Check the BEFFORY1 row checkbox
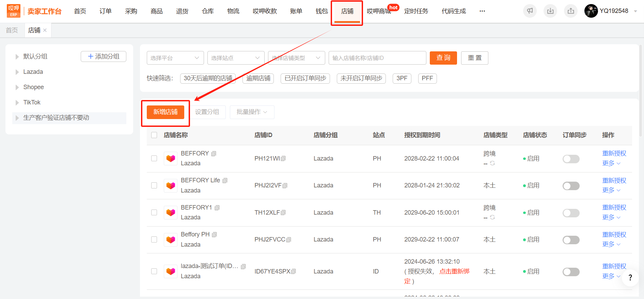 (154, 213)
